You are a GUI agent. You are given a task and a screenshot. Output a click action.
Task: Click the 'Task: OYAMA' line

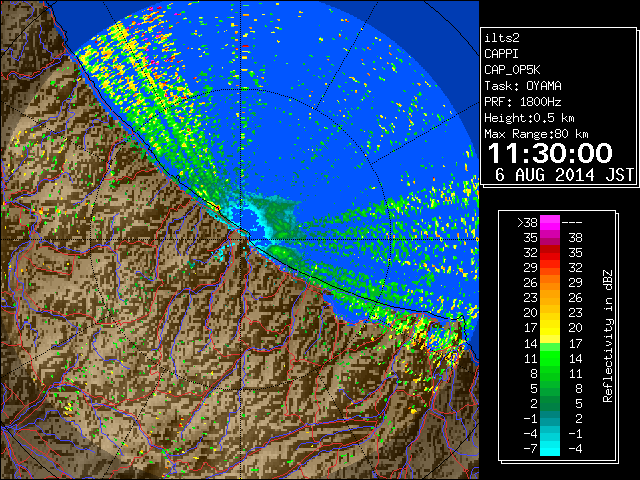tap(523, 86)
